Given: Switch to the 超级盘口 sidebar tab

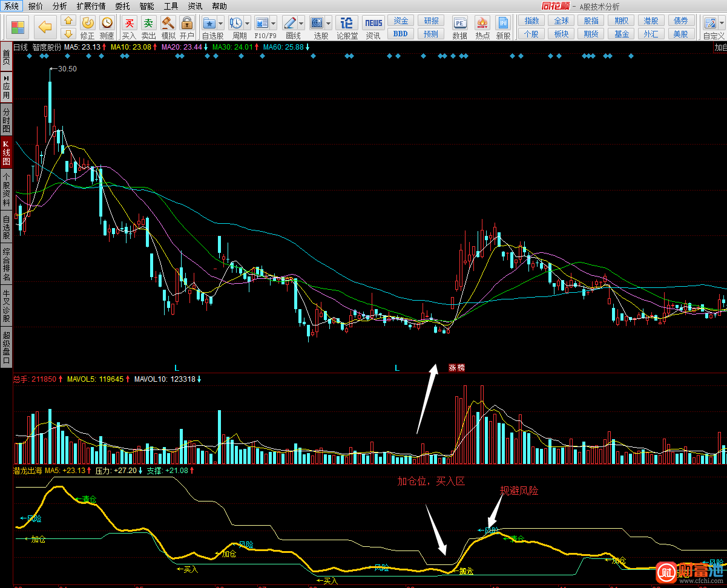Looking at the screenshot, I should 6,347.
